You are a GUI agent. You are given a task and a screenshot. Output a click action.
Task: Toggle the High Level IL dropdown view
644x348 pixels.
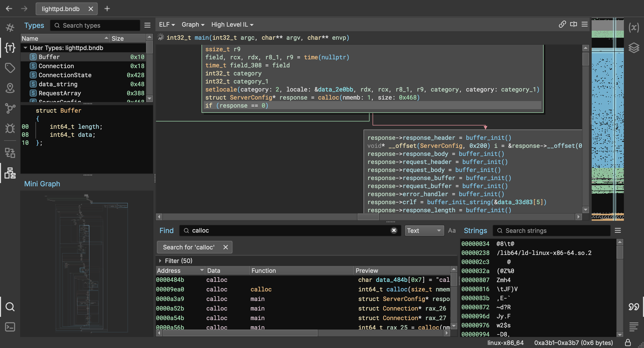pos(231,24)
